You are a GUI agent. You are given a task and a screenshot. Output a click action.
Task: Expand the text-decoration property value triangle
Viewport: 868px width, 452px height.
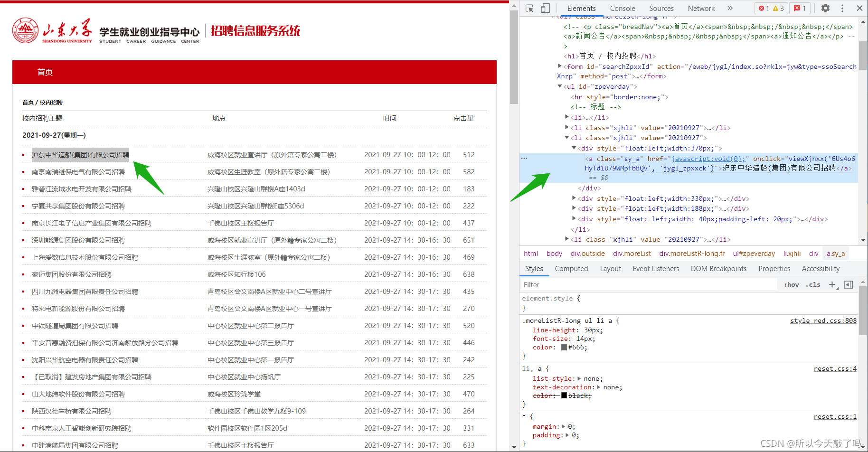[599, 387]
